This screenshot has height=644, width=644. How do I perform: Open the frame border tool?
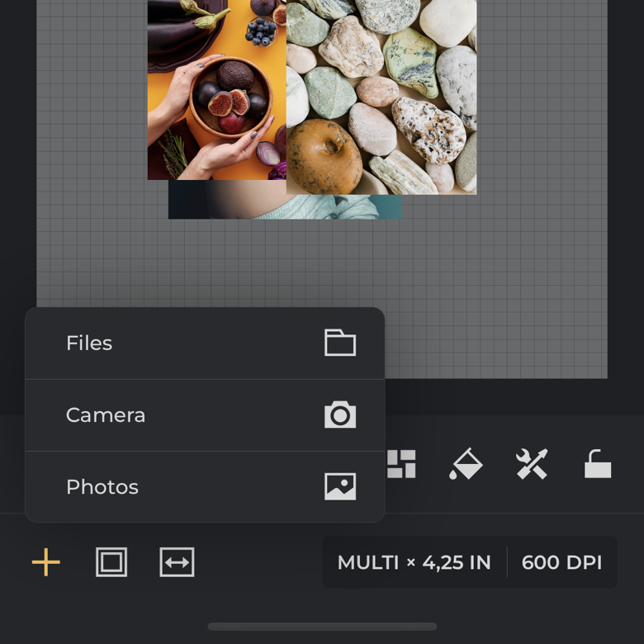[x=111, y=563]
